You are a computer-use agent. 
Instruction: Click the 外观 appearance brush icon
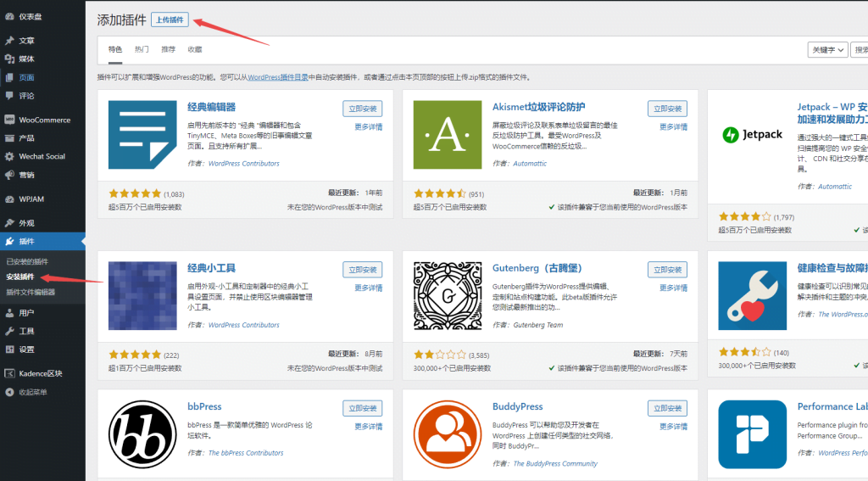(9, 223)
